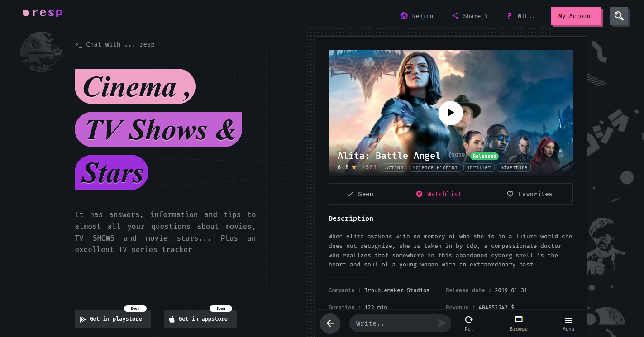Click the My Account button
Image resolution: width=644 pixels, height=337 pixels.
(x=576, y=16)
